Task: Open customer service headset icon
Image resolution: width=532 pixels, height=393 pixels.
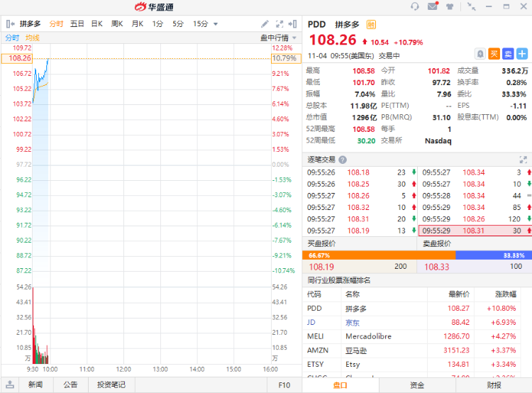Action: click(x=415, y=6)
